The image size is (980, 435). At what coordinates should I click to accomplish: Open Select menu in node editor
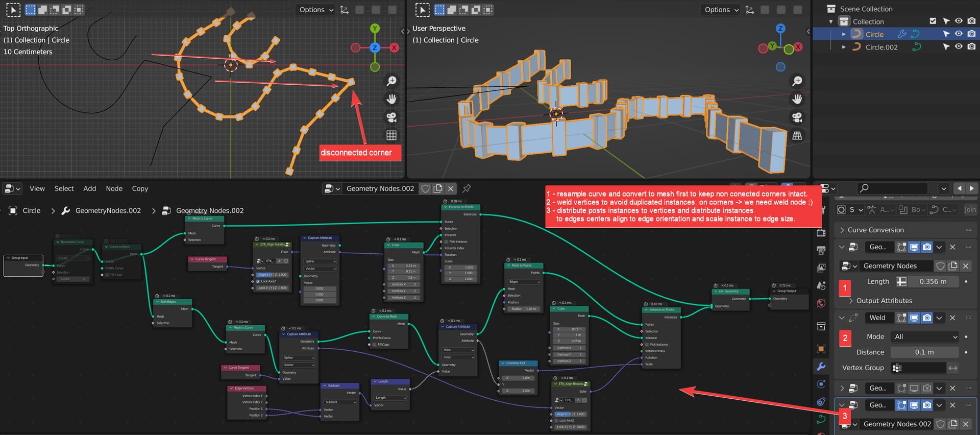pos(64,188)
